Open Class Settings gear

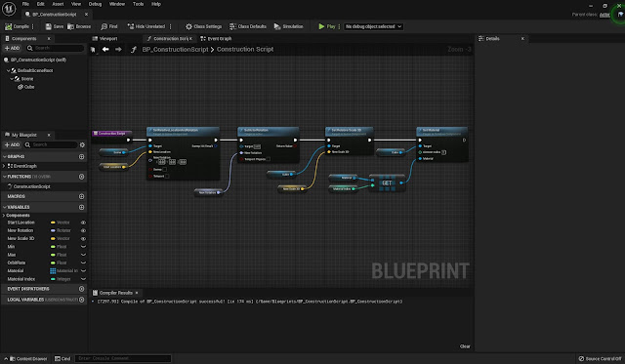coord(188,26)
